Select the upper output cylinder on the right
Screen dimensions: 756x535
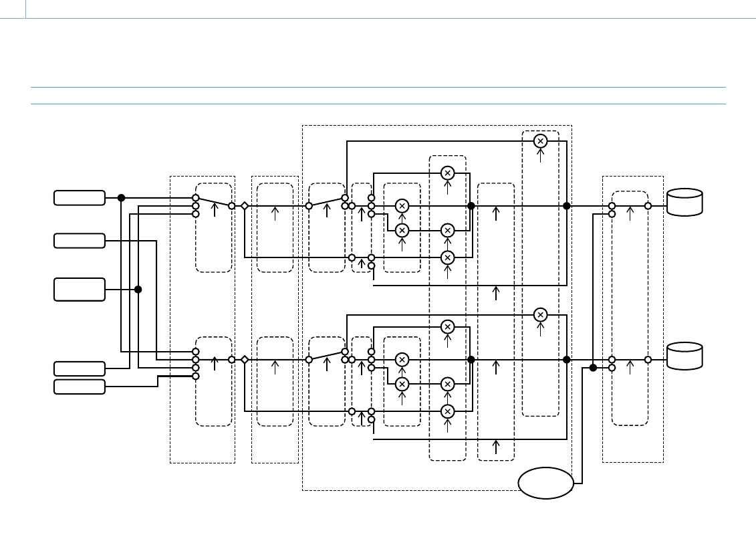pyautogui.click(x=684, y=203)
